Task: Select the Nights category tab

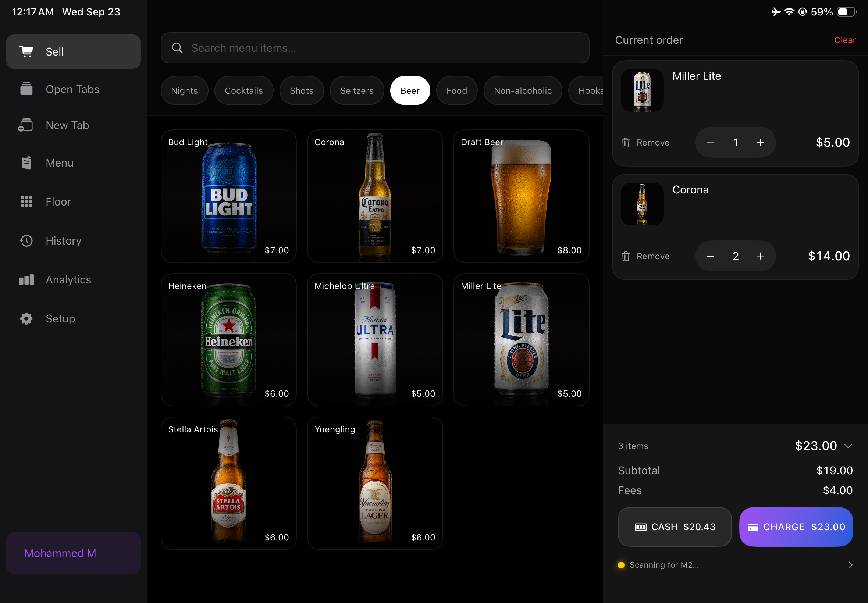Action: (x=184, y=91)
